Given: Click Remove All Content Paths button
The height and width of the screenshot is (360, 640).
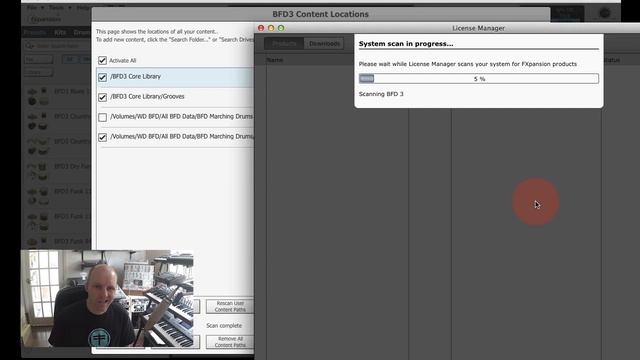Looking at the screenshot, I should pos(230,342).
